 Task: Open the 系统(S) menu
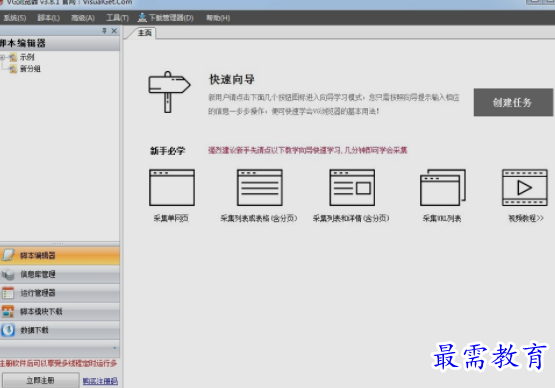14,18
